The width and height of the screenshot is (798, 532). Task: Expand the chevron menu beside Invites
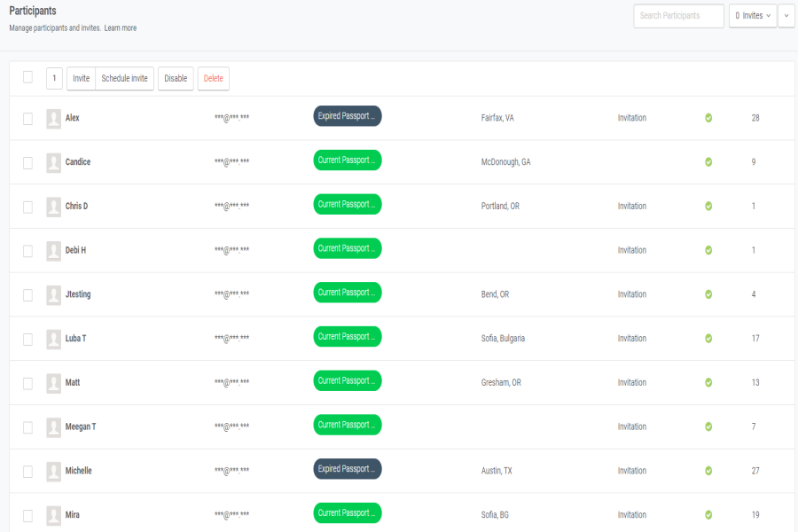click(786, 16)
